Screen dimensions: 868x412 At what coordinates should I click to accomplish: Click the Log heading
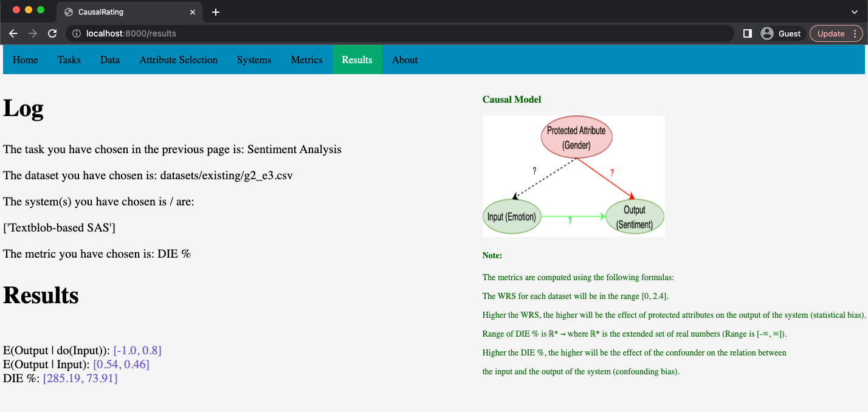pyautogui.click(x=23, y=108)
